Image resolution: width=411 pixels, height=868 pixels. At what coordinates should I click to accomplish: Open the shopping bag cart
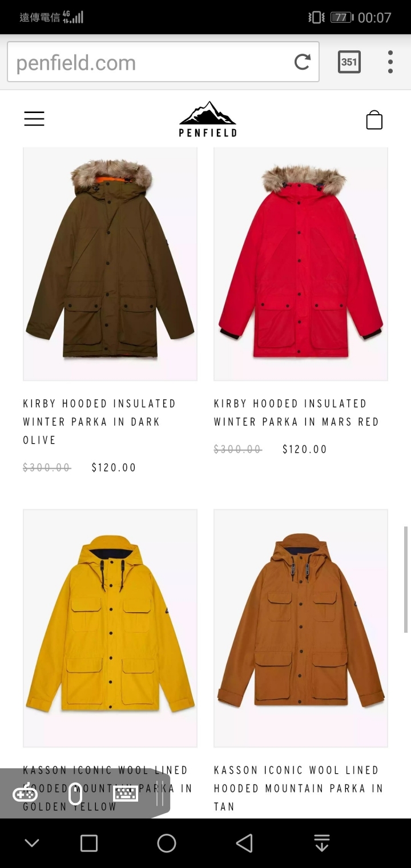[374, 120]
